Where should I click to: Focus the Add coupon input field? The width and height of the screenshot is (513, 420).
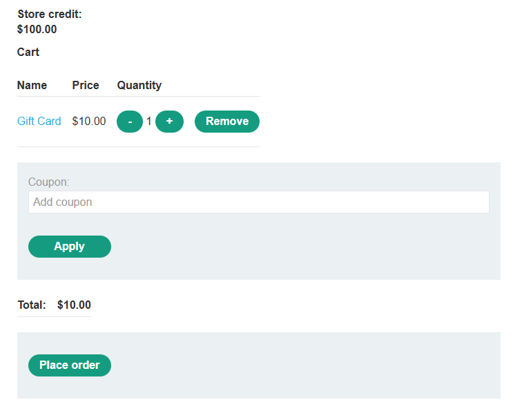[258, 202]
